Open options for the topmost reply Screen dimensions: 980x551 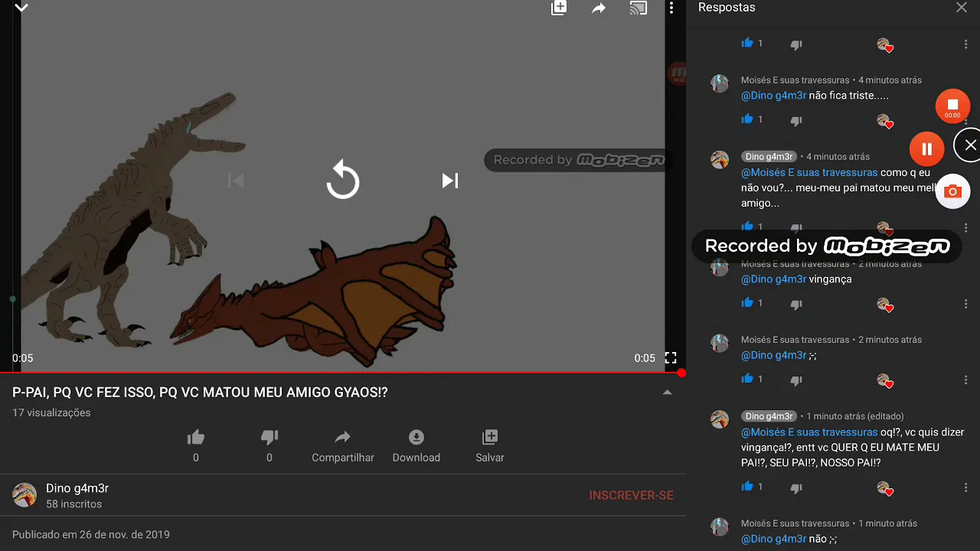click(966, 44)
